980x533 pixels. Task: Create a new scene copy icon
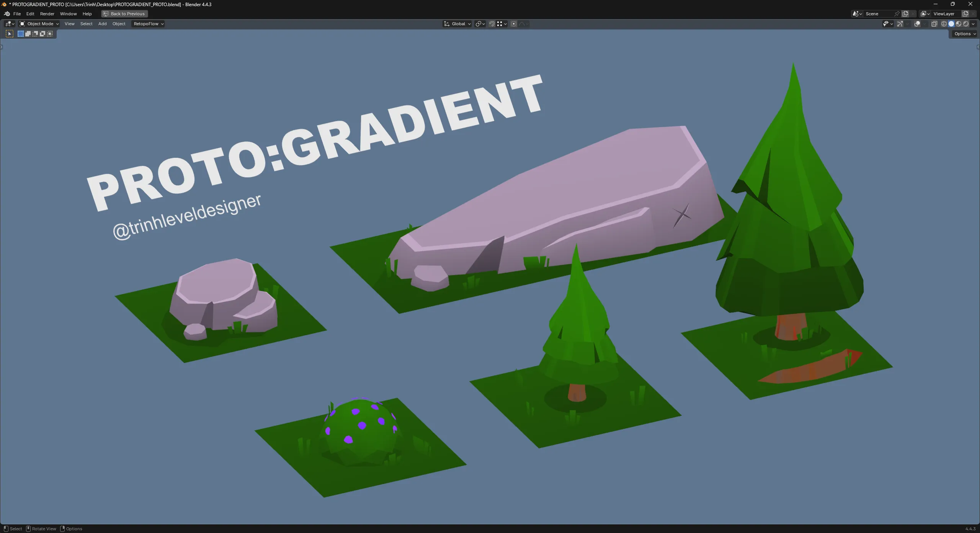click(x=905, y=14)
